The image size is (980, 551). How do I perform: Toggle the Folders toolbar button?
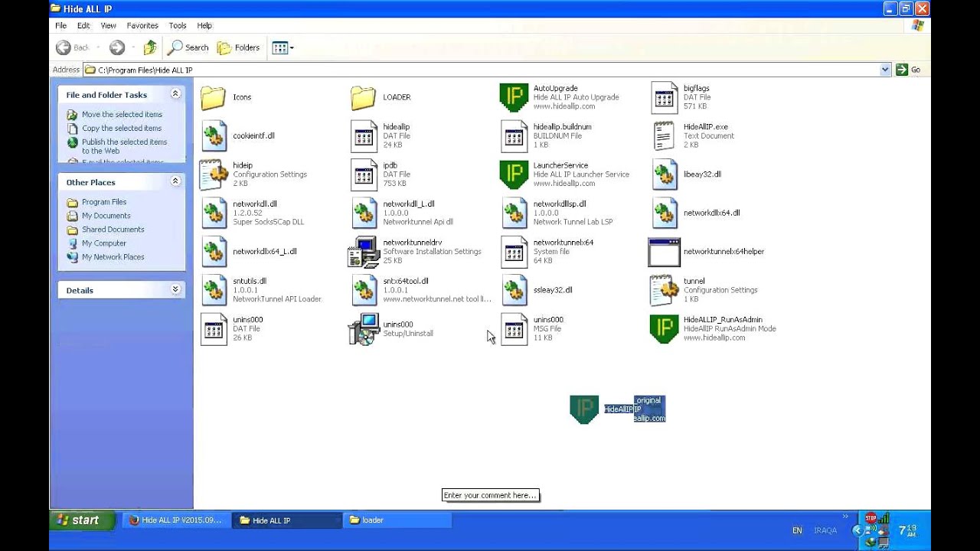click(239, 47)
